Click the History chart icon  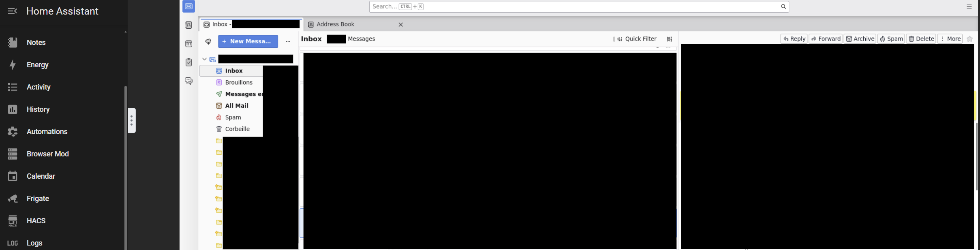click(13, 109)
